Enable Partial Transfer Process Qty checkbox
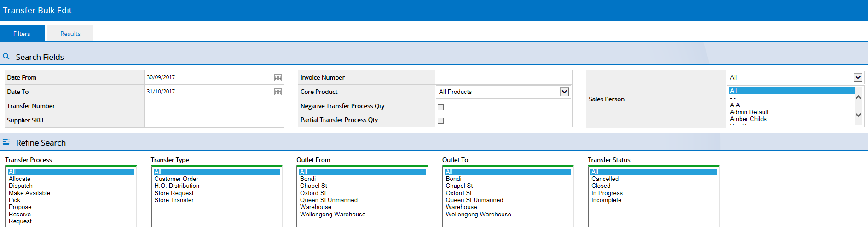 (x=440, y=121)
